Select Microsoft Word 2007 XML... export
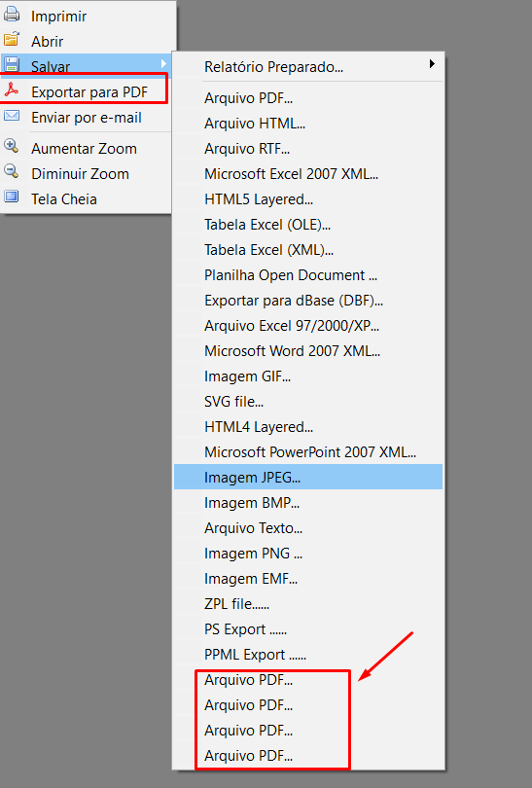The width and height of the screenshot is (532, 788). (308, 351)
